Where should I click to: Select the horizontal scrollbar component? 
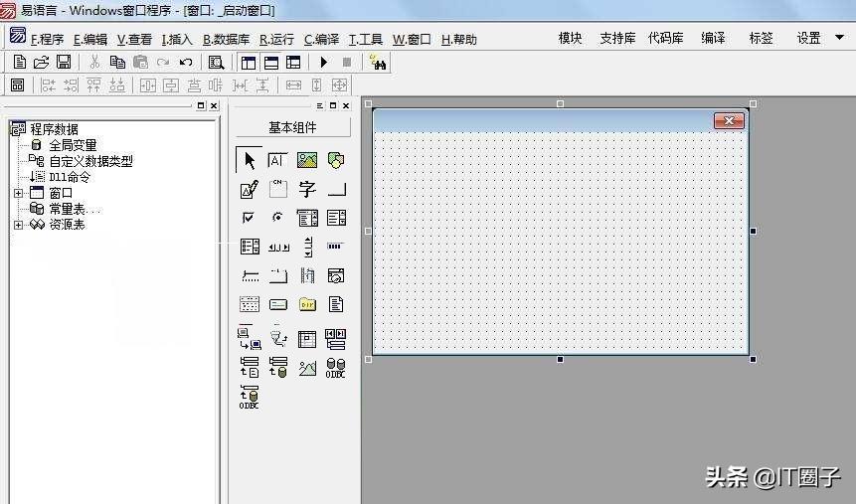279,248
